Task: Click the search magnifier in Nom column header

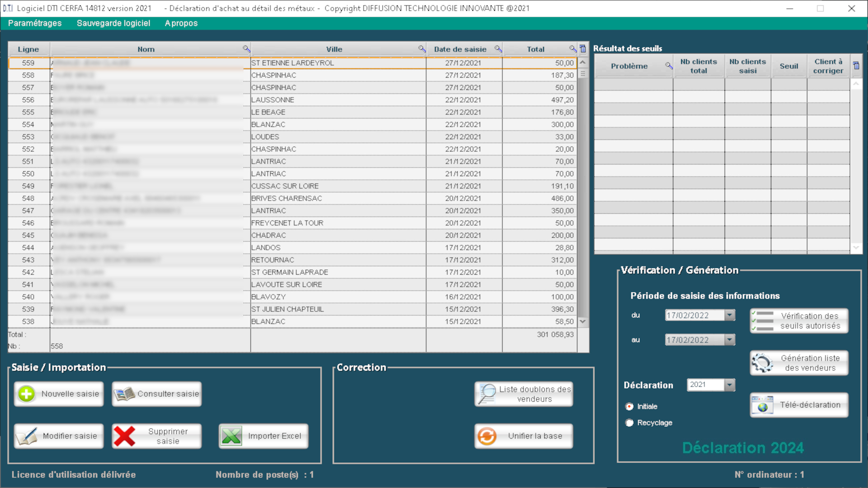Action: 246,49
